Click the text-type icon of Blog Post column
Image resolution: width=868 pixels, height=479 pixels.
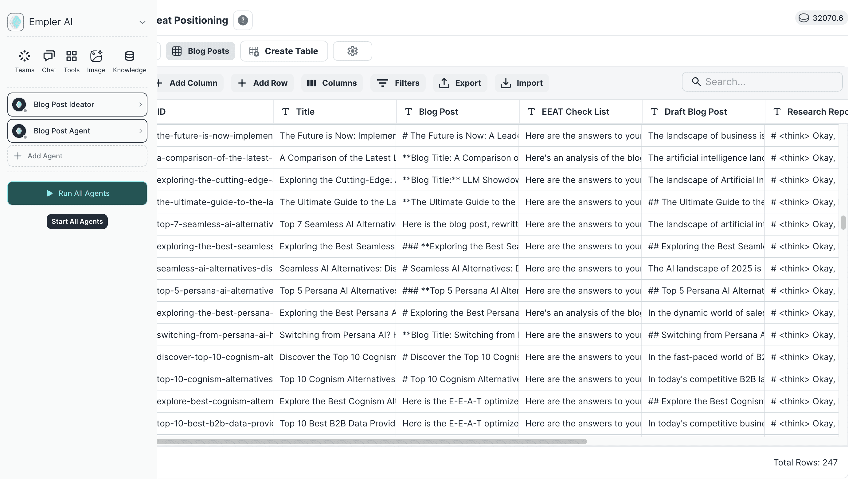pyautogui.click(x=409, y=112)
